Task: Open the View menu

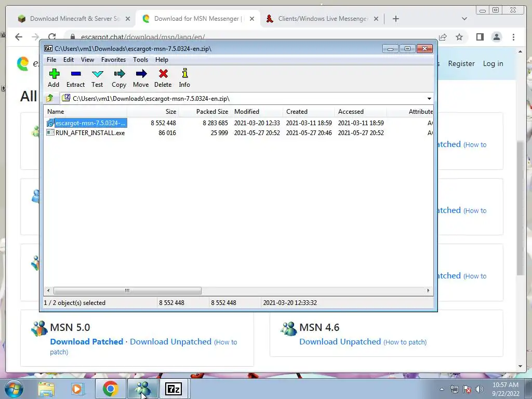Action: point(87,60)
